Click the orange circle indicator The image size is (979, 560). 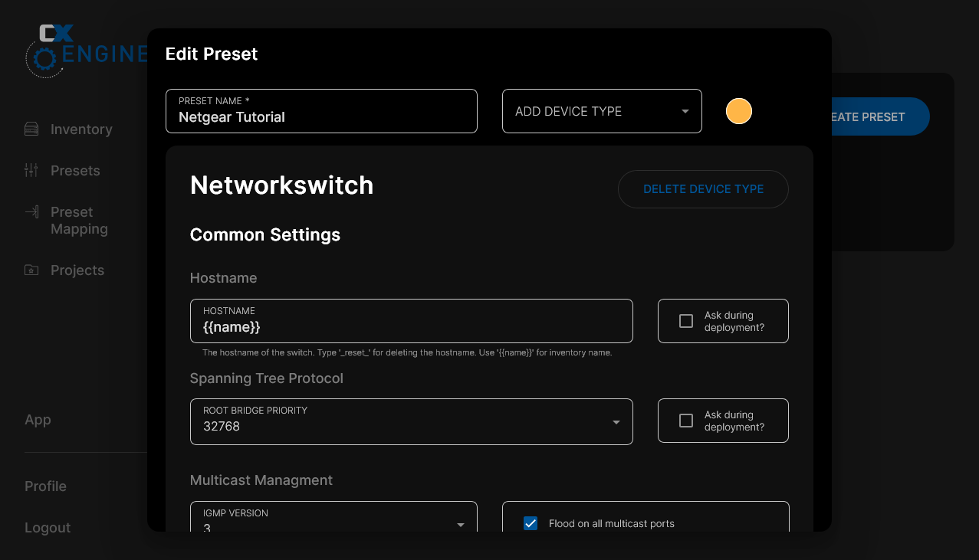point(738,110)
